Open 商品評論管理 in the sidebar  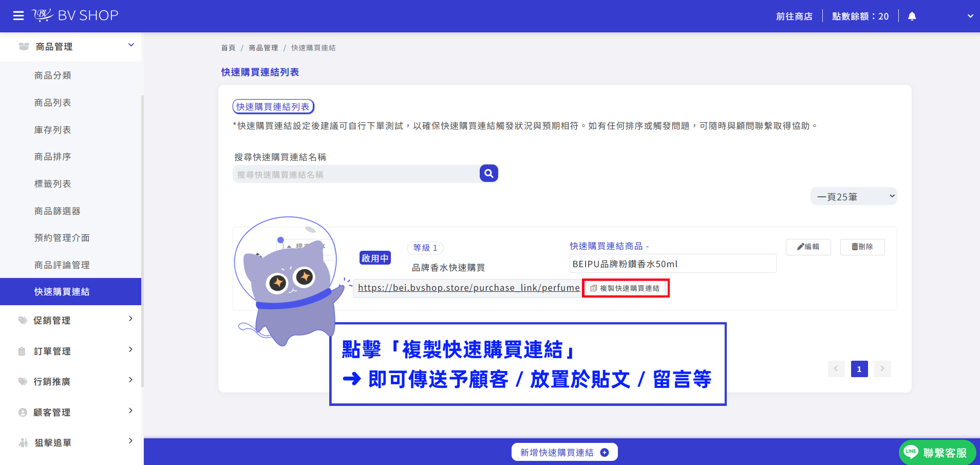tap(62, 265)
